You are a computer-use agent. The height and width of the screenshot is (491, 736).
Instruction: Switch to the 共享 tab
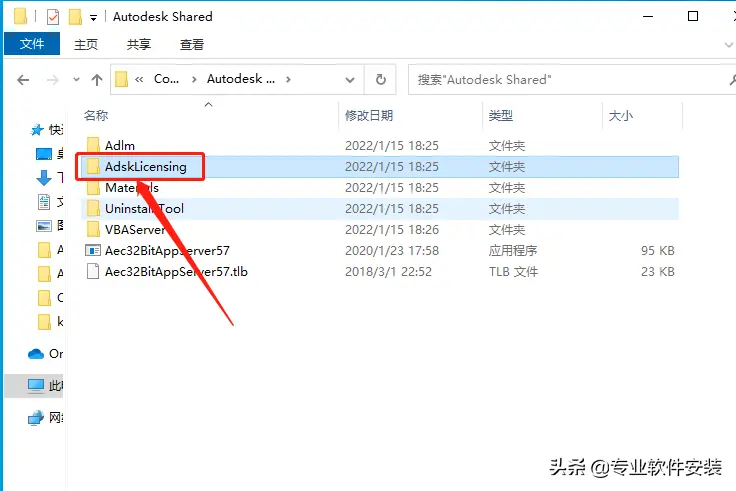pyautogui.click(x=139, y=45)
